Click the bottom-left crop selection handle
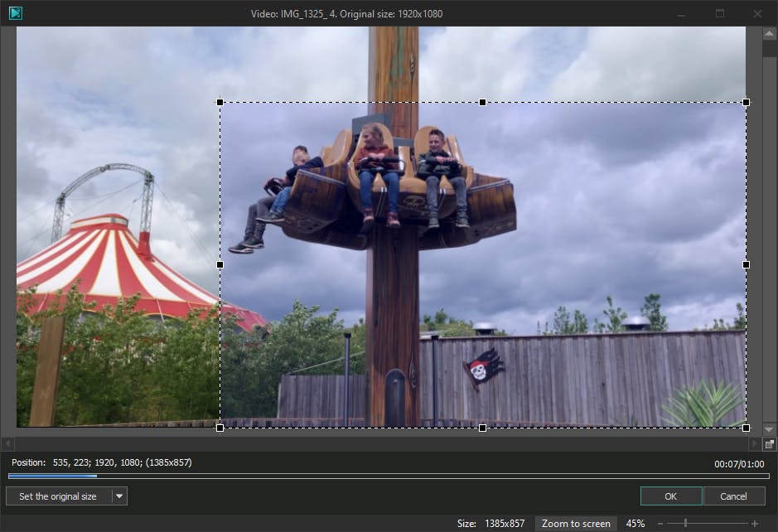This screenshot has width=778, height=532. 220,428
